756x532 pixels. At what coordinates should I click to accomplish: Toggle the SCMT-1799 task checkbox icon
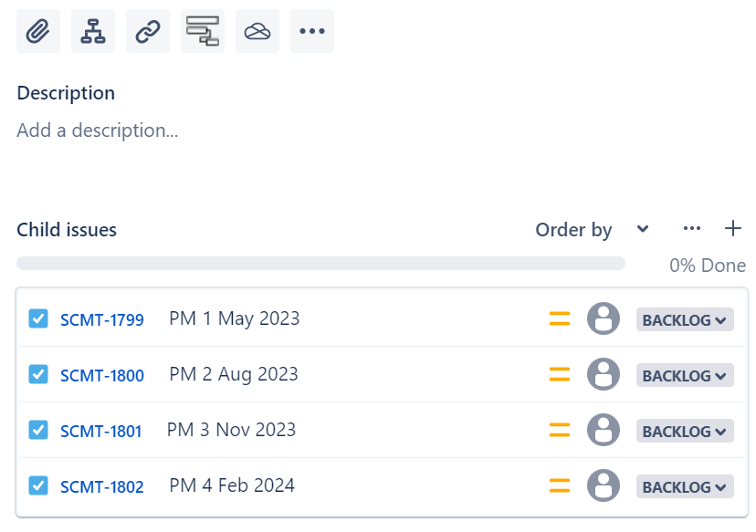(x=38, y=318)
